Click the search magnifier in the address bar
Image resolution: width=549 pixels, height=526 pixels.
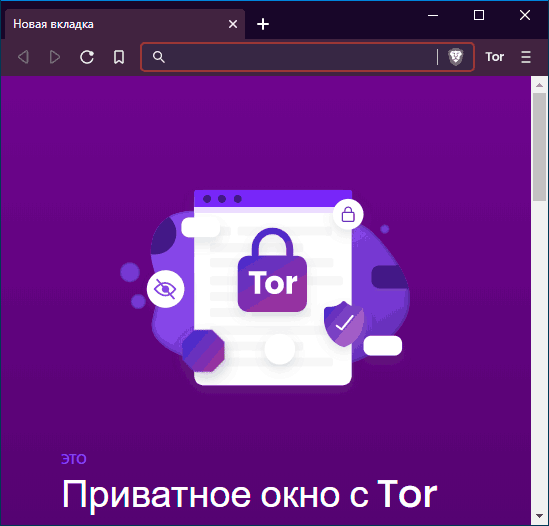pos(159,57)
